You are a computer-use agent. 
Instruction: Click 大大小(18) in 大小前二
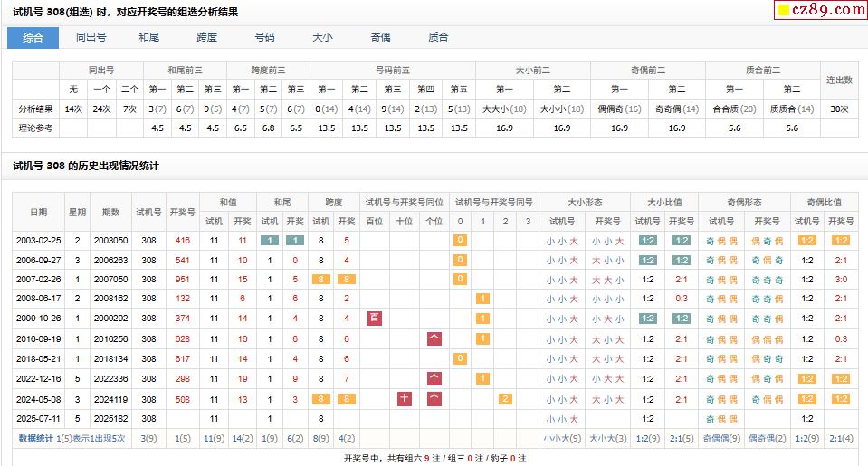coord(504,109)
